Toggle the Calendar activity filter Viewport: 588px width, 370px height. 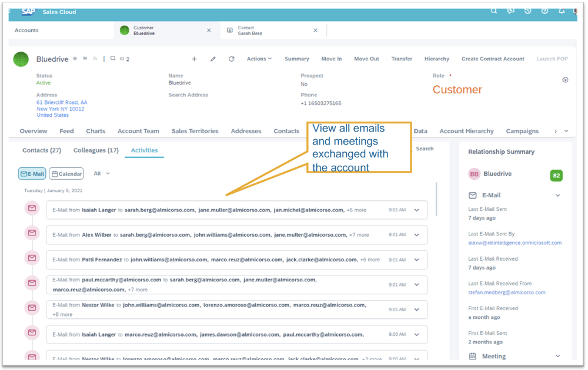[66, 173]
